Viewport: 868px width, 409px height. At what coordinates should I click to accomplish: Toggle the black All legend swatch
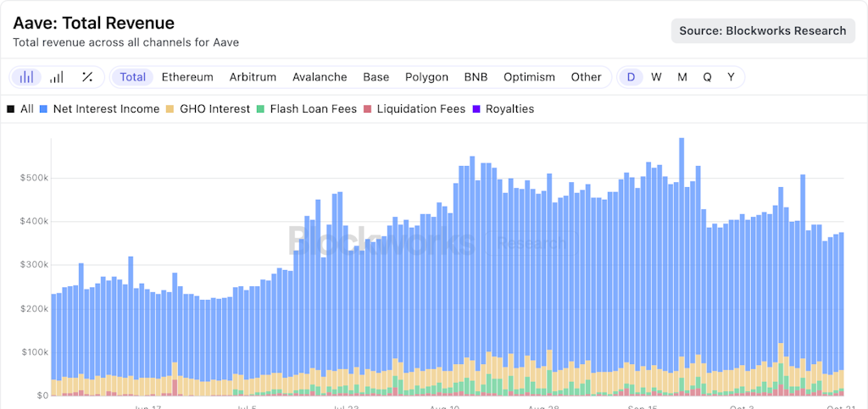point(10,109)
